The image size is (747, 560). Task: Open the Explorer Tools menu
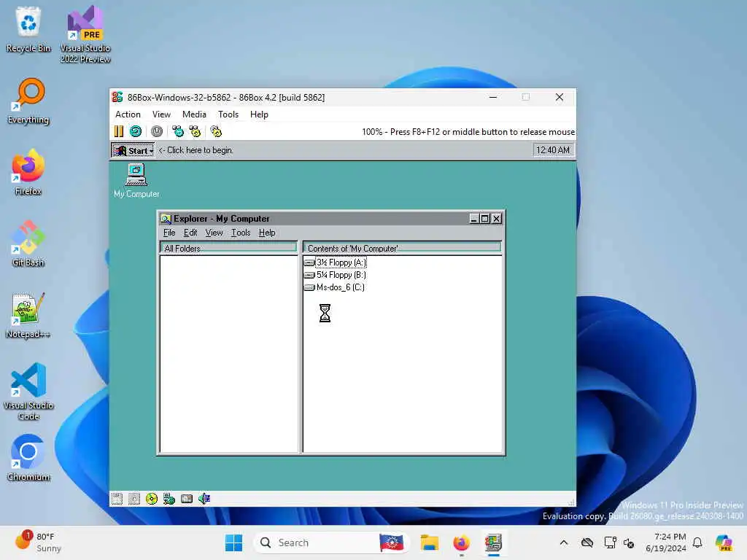point(241,233)
